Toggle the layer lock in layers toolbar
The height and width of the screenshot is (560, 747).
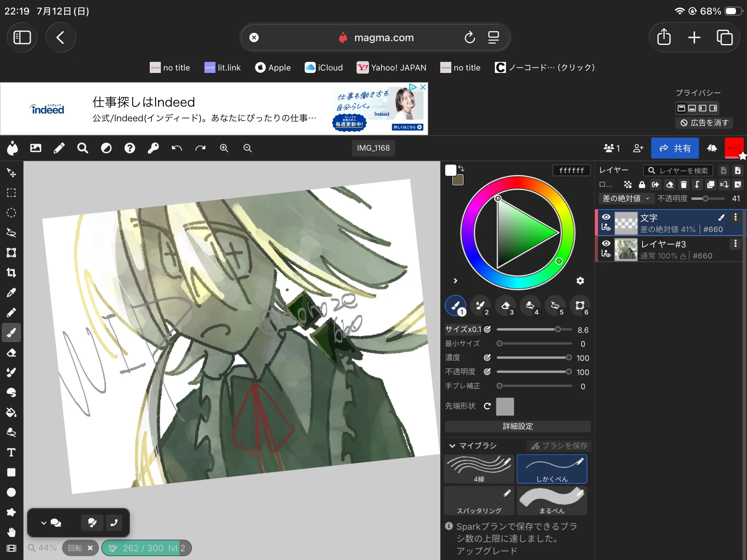642,185
